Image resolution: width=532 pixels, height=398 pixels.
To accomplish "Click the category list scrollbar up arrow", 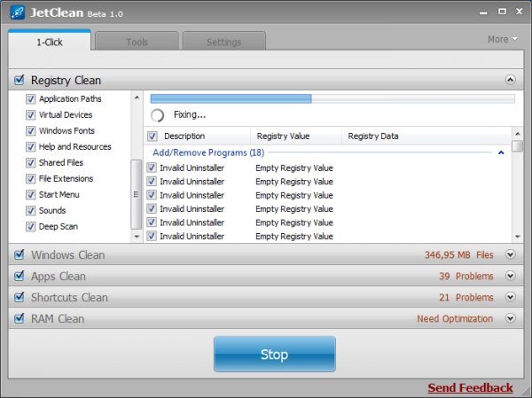I will (x=137, y=98).
